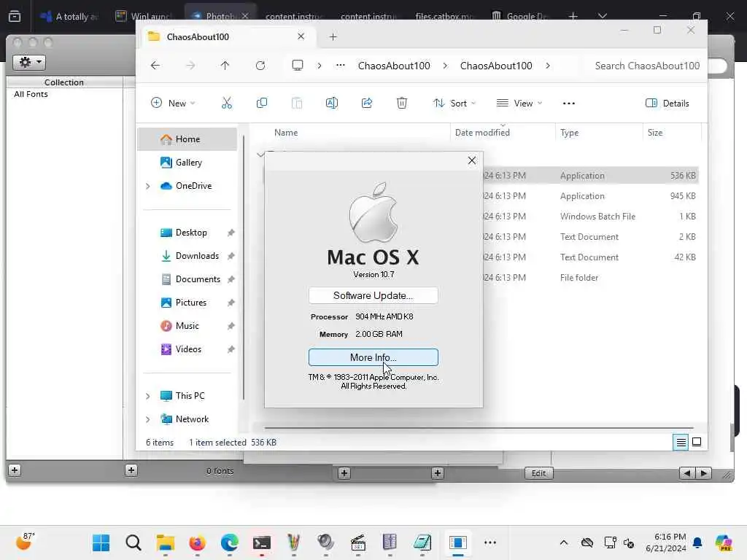The height and width of the screenshot is (560, 747).
Task: Open the See more ellipsis in Explorer toolbar
Action: (569, 104)
